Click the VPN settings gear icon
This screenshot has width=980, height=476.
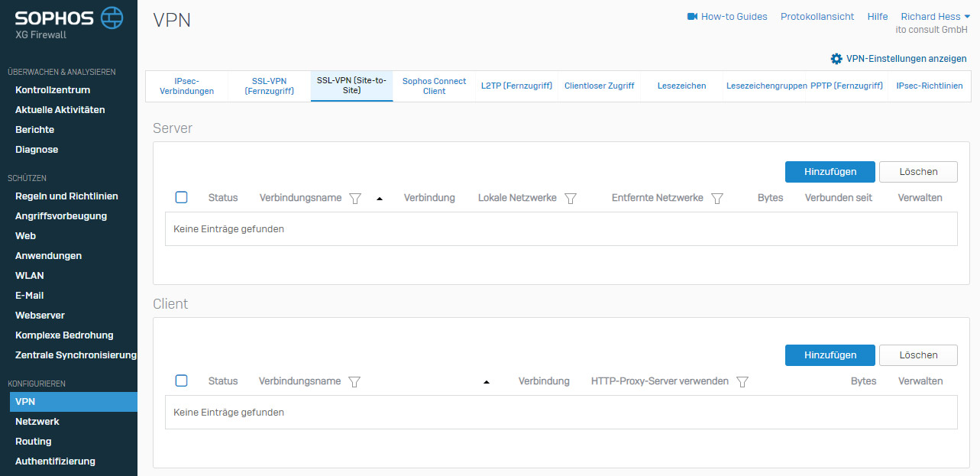click(x=836, y=59)
